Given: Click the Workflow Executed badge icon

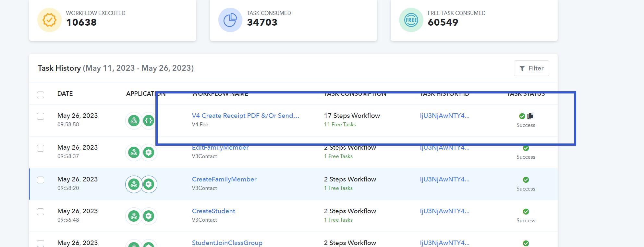Looking at the screenshot, I should click(x=49, y=20).
